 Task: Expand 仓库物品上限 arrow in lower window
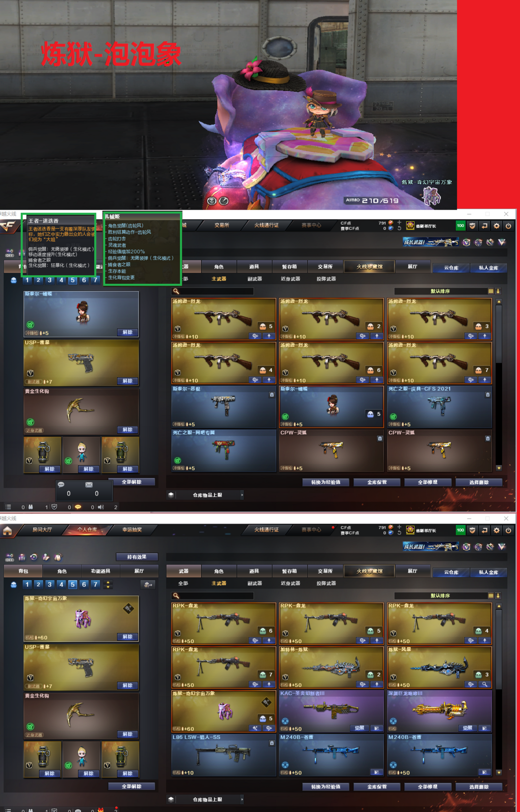pyautogui.click(x=242, y=799)
